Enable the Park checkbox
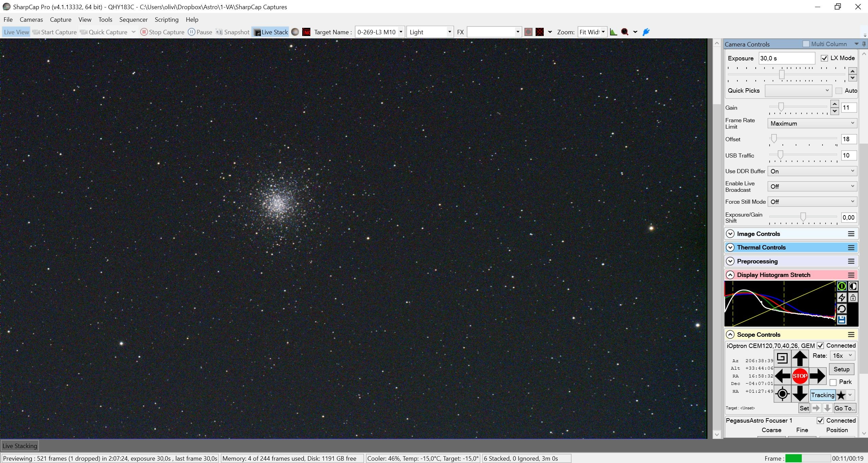This screenshot has width=868, height=463. point(833,382)
